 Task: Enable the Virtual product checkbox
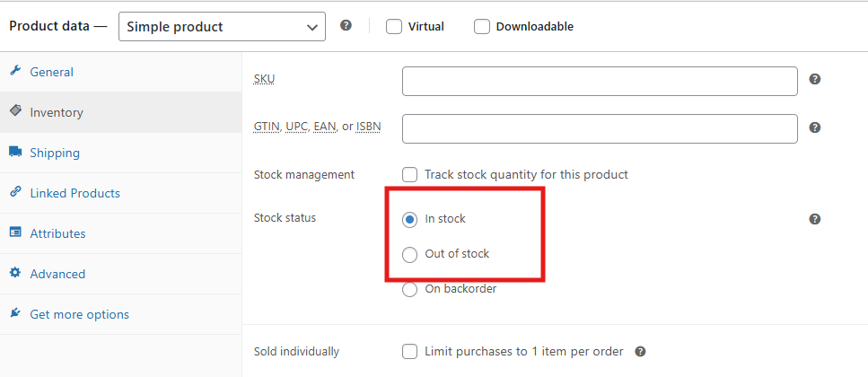click(393, 27)
